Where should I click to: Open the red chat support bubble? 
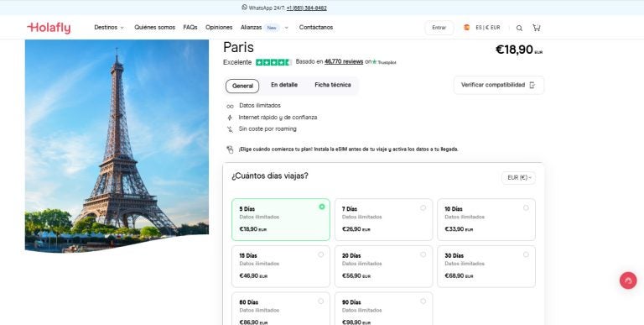pyautogui.click(x=628, y=280)
